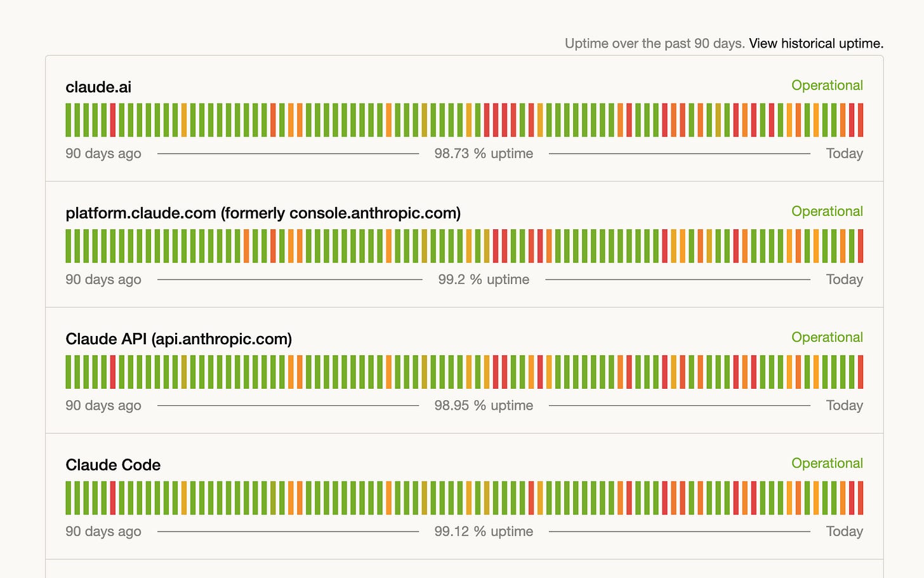This screenshot has width=924, height=578.
Task: Click the "Uptime over the past 90 days." text
Action: (655, 43)
